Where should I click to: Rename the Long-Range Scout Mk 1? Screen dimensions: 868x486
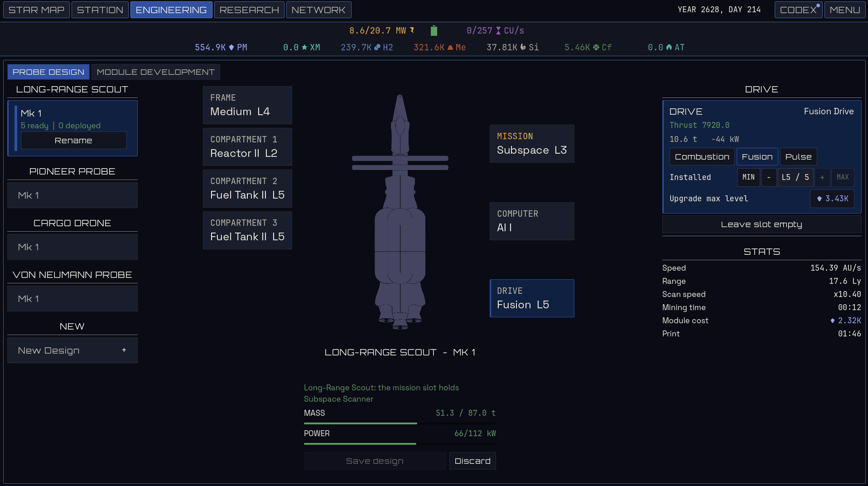coord(73,141)
